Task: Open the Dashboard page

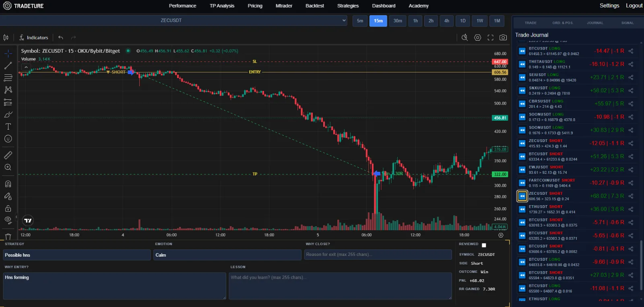Action: (x=384, y=6)
